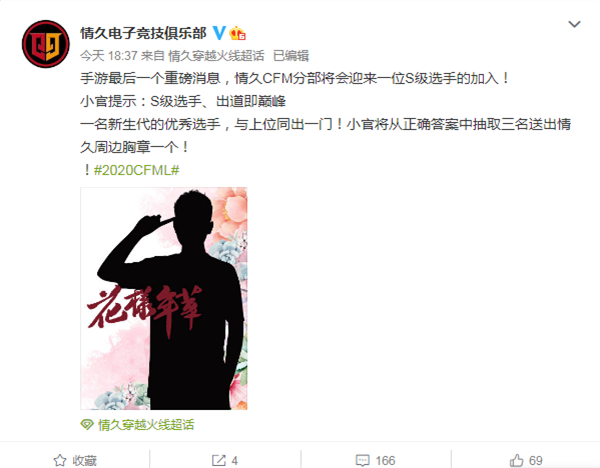Open the 今天 18:37 post timestamp
Viewport: 600px width, 468px height.
(109, 56)
